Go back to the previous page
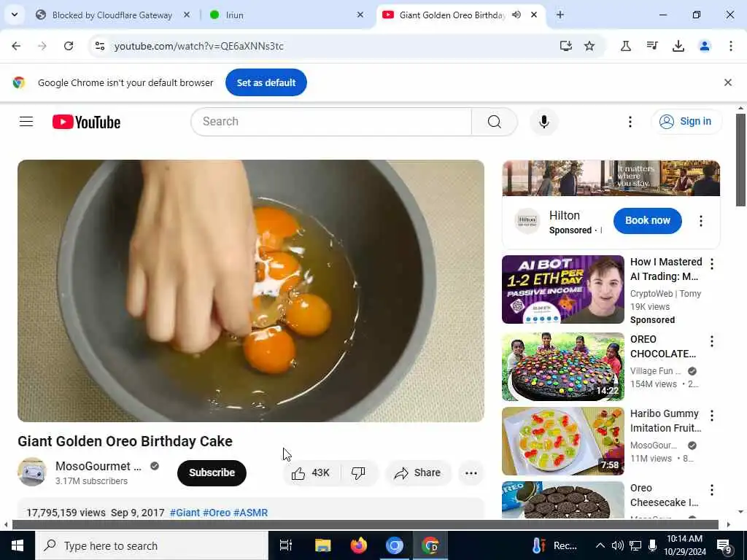The image size is (747, 560). coord(16,46)
